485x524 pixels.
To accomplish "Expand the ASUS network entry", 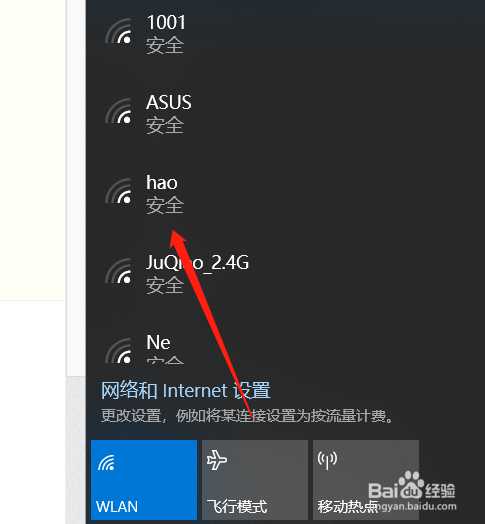I will click(x=285, y=113).
